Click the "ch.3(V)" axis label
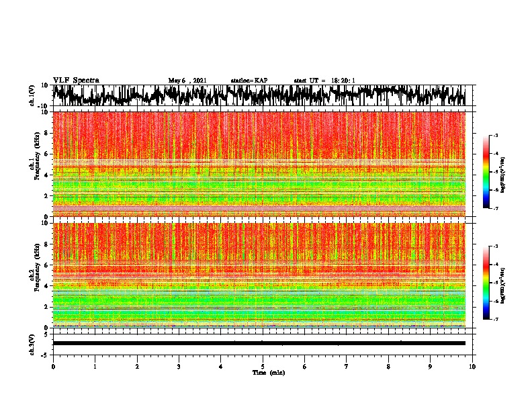 pos(32,345)
